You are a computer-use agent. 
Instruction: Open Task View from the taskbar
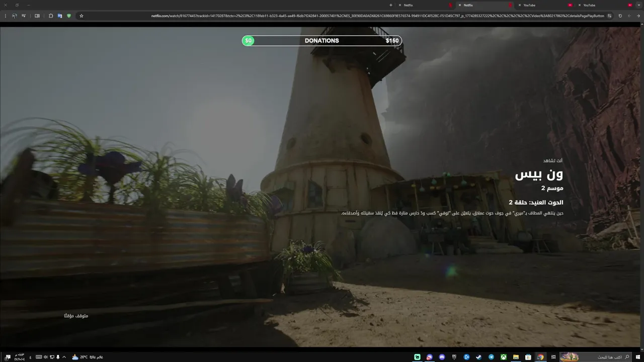553,357
